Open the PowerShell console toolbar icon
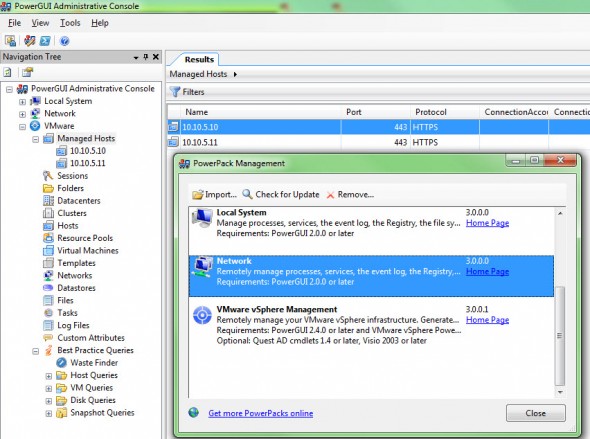Viewport: 590px width, 439px height. tap(45, 41)
